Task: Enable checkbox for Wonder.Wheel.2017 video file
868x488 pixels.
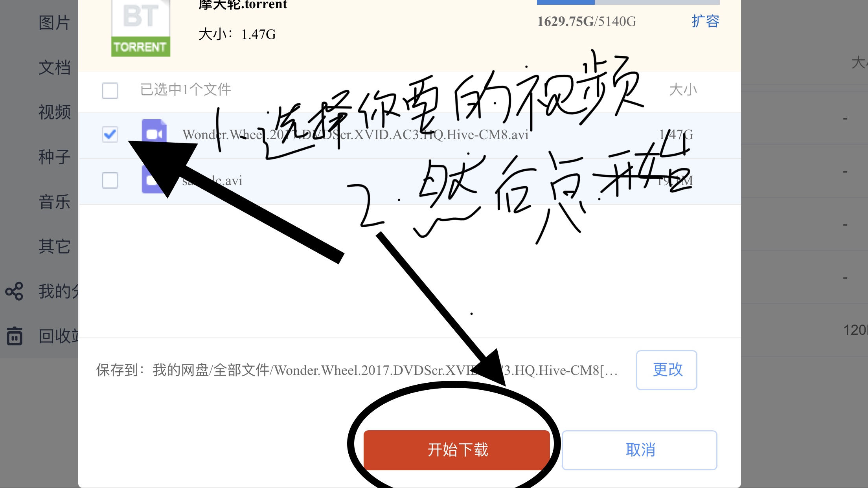Action: point(109,134)
